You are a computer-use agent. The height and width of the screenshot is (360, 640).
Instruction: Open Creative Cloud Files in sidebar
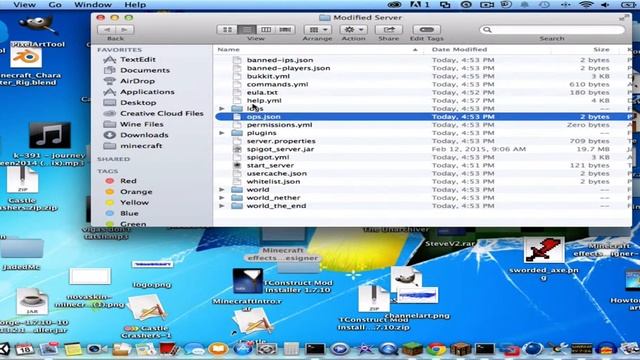tap(162, 113)
